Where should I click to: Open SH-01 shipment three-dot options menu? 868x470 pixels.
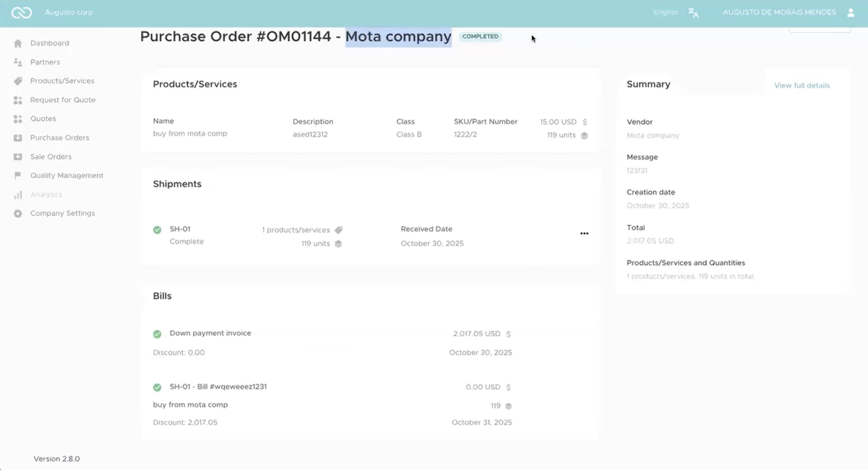tap(584, 234)
